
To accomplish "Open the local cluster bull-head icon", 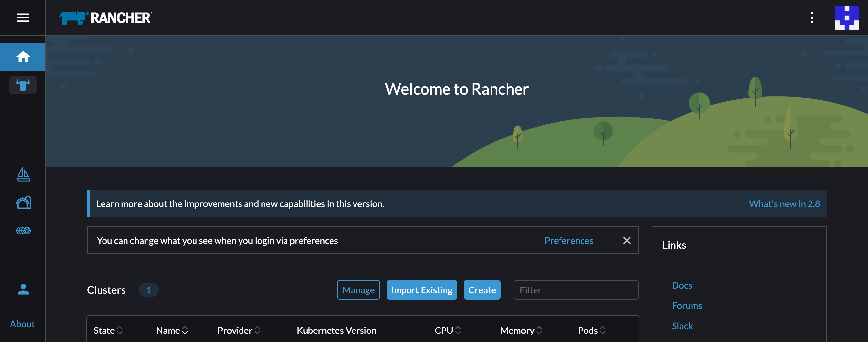I will (x=23, y=85).
